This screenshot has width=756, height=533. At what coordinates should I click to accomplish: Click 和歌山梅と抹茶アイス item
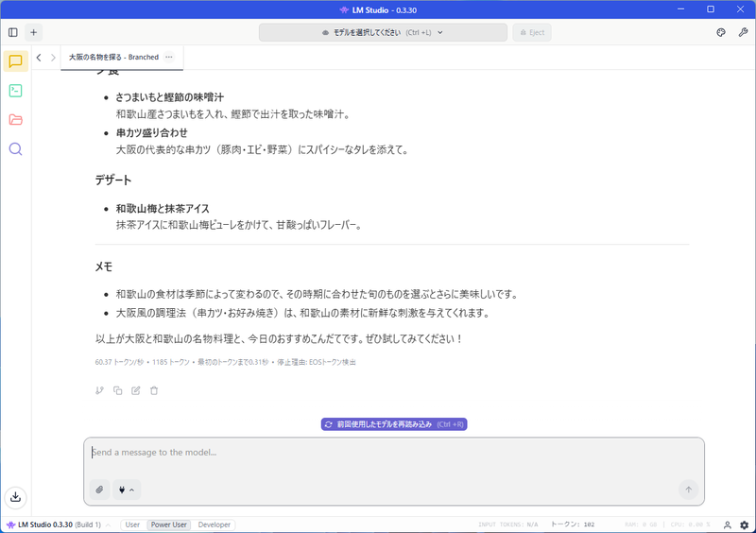click(x=163, y=209)
